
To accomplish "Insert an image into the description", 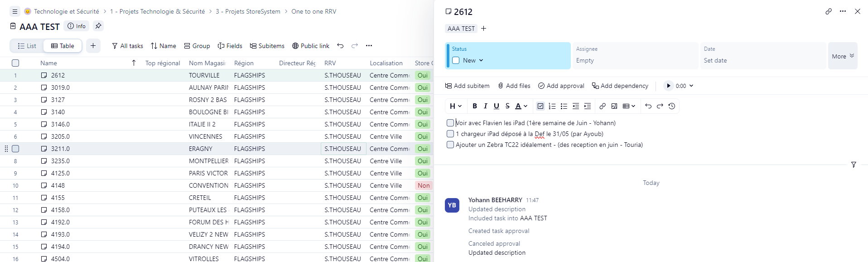I will (614, 106).
